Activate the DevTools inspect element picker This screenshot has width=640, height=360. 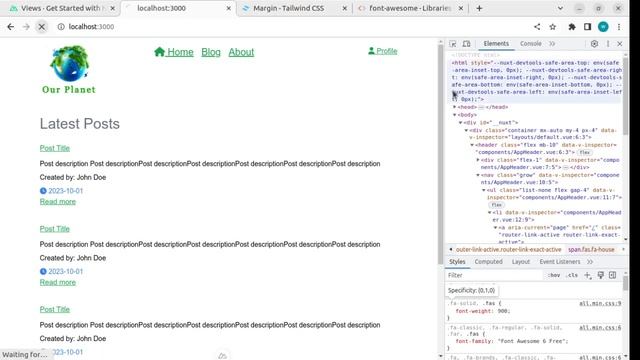(x=453, y=44)
